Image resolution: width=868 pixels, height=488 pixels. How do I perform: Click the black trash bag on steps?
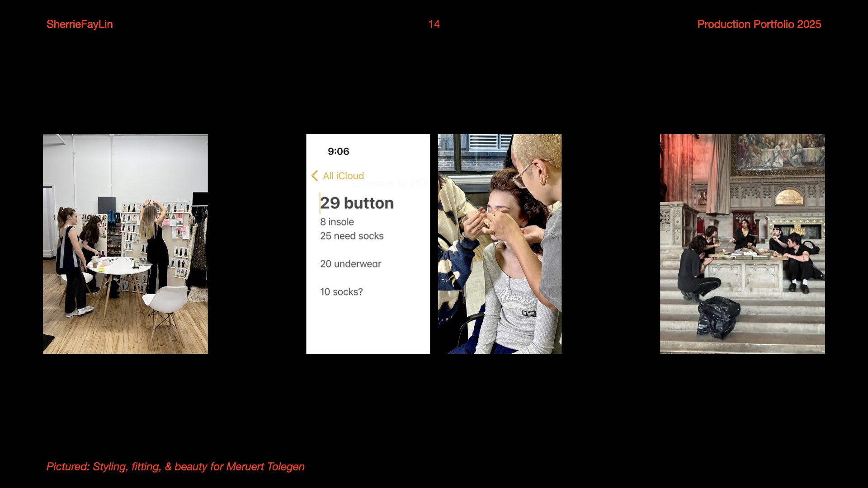tap(717, 316)
